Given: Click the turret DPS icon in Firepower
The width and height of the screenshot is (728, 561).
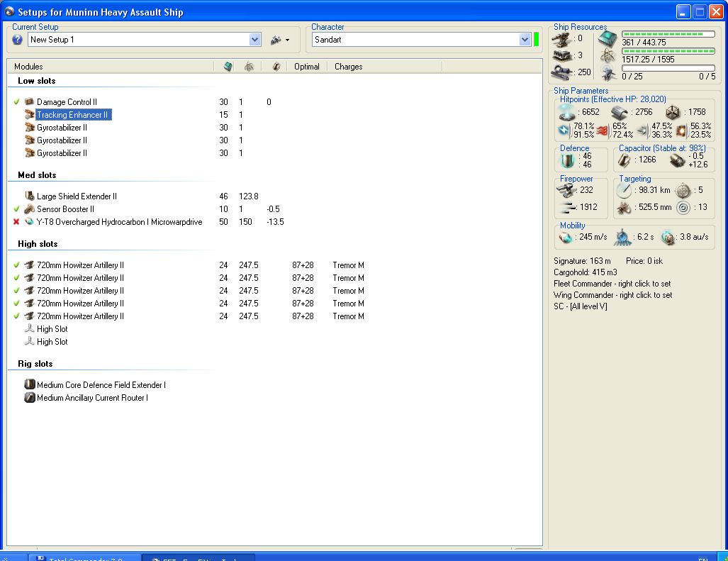Looking at the screenshot, I should [x=566, y=190].
